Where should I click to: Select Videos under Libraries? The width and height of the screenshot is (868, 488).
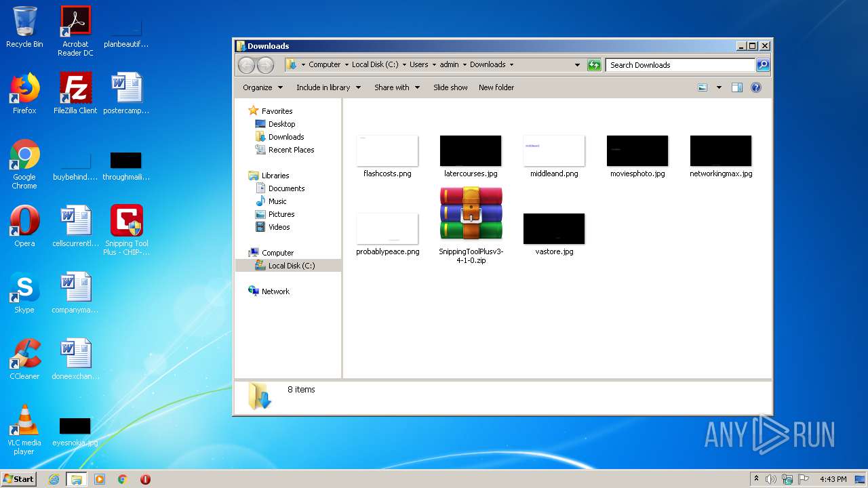click(279, 227)
